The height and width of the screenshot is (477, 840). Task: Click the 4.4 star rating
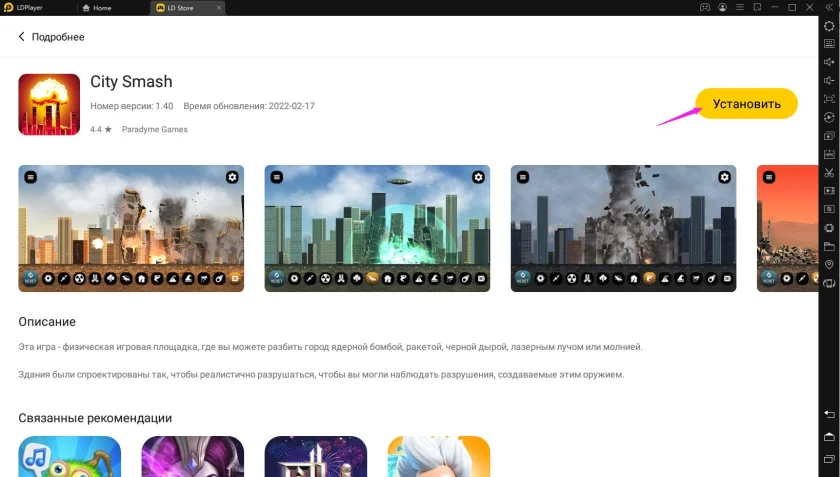[x=101, y=129]
